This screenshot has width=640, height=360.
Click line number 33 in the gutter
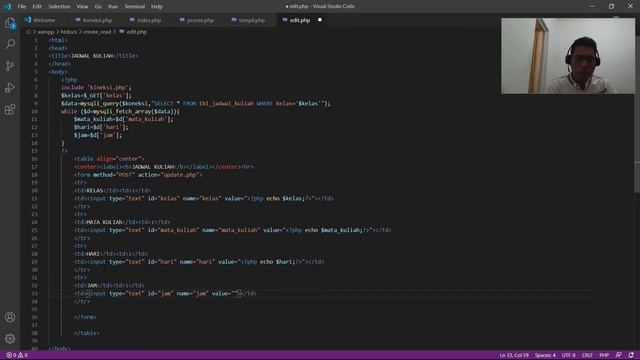(35, 293)
